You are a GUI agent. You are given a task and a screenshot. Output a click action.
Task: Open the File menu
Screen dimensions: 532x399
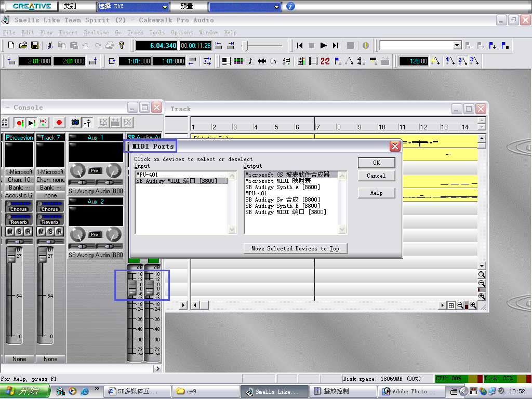(x=9, y=32)
